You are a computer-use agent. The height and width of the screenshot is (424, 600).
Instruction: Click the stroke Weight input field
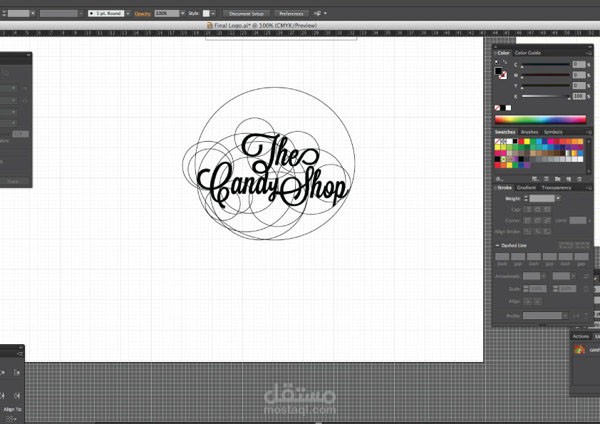[x=542, y=198]
